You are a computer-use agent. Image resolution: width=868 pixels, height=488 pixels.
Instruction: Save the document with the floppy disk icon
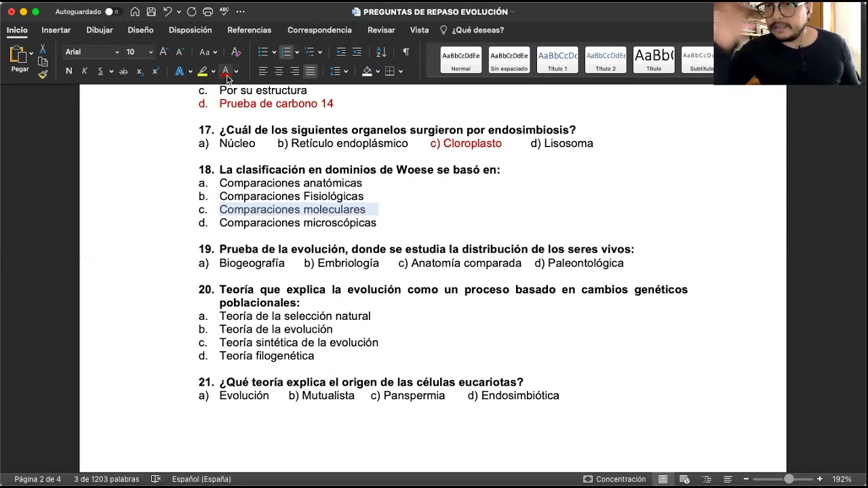(x=151, y=12)
